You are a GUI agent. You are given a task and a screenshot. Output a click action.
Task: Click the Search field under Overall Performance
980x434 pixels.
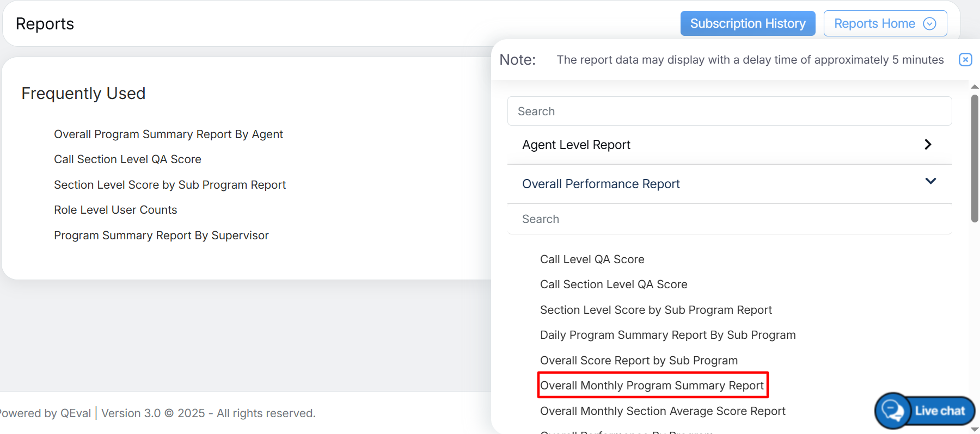729,219
